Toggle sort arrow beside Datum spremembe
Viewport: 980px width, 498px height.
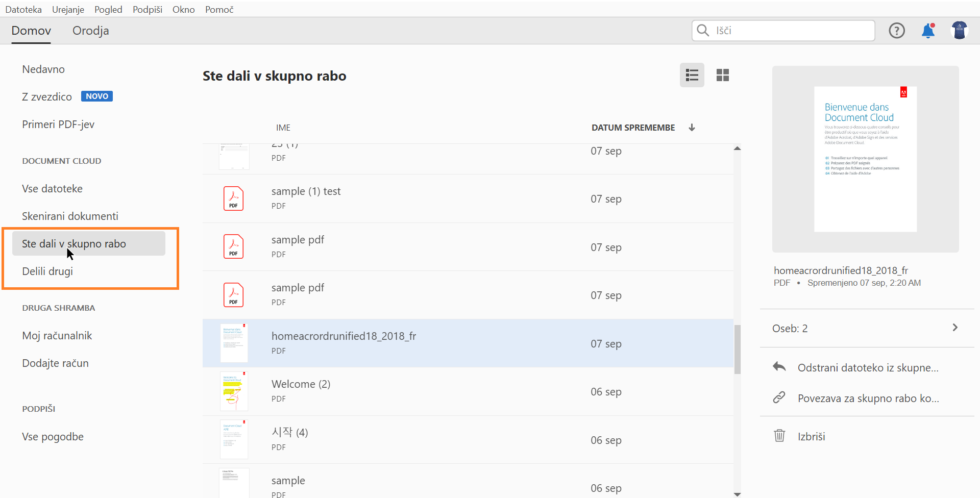(692, 128)
